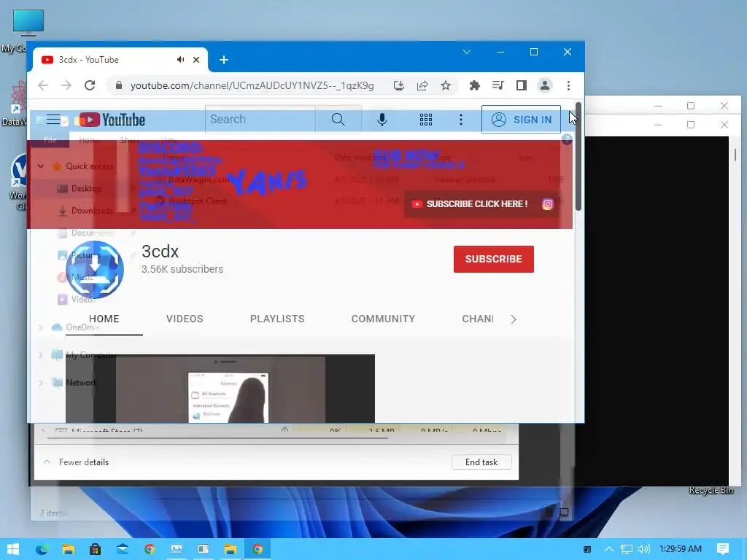The height and width of the screenshot is (560, 747).
Task: Search with your voice microphone
Action: coord(382,120)
